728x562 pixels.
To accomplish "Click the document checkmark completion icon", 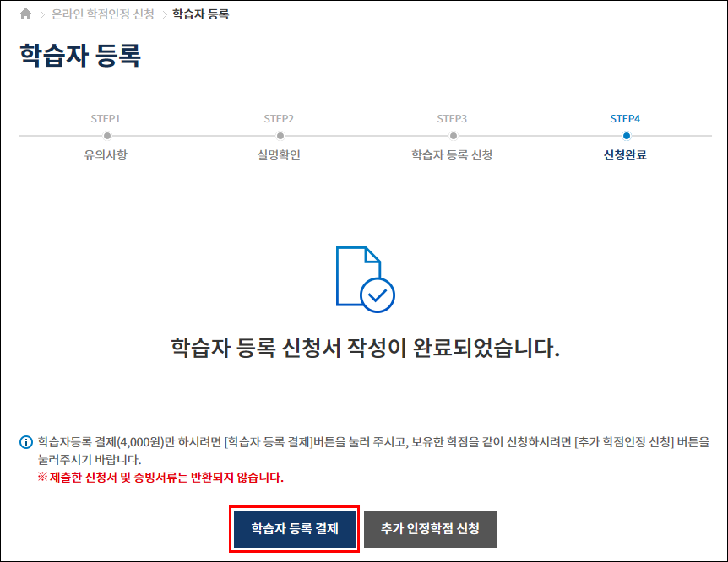I will (365, 278).
